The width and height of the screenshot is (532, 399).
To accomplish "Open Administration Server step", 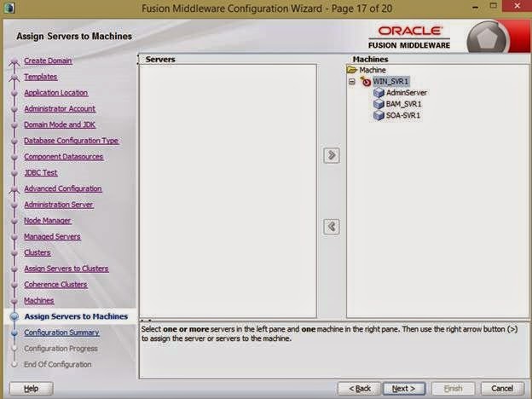I will (x=58, y=205).
